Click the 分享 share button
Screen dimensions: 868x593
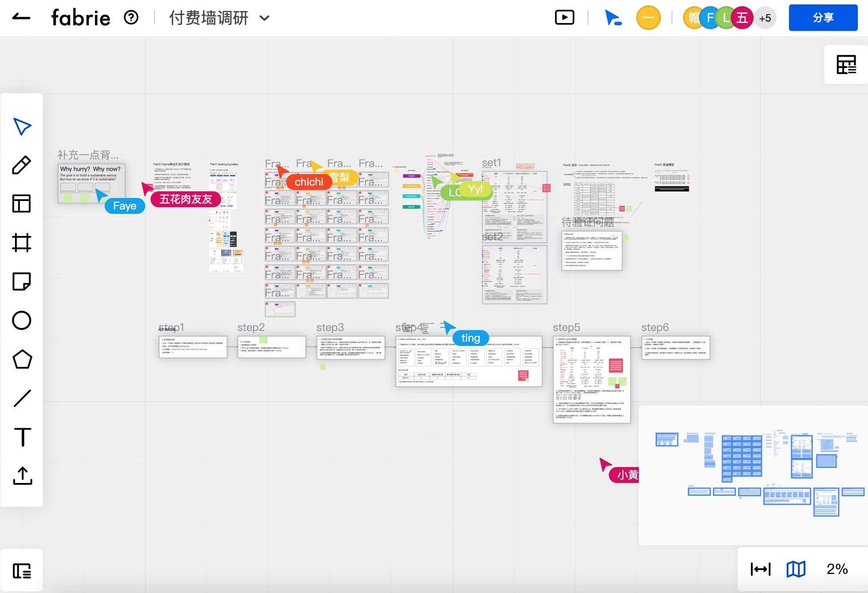pos(823,18)
